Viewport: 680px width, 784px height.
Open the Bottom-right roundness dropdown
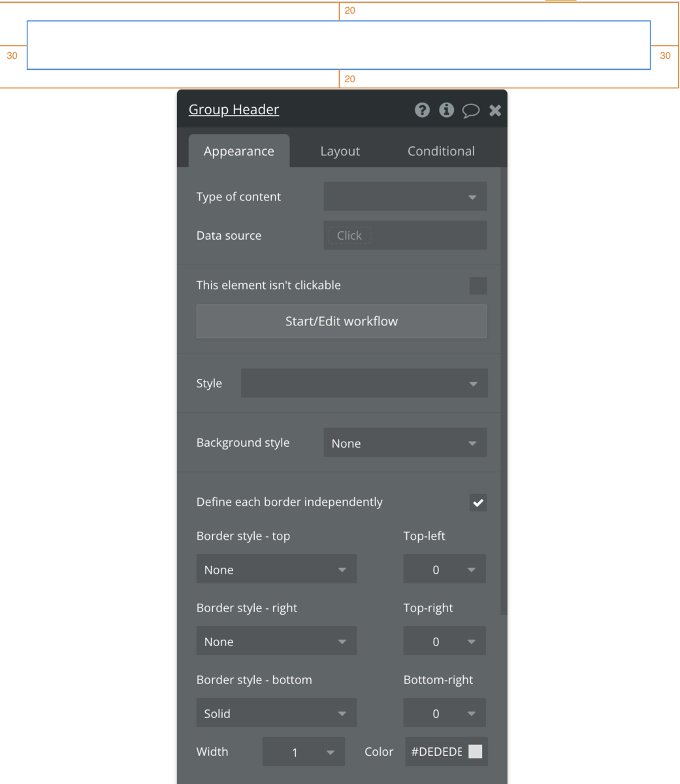(445, 713)
